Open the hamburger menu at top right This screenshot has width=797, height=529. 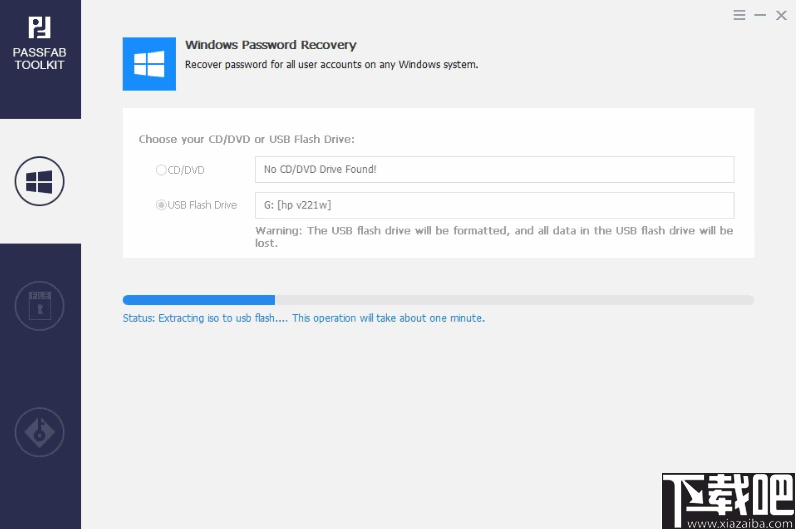739,15
